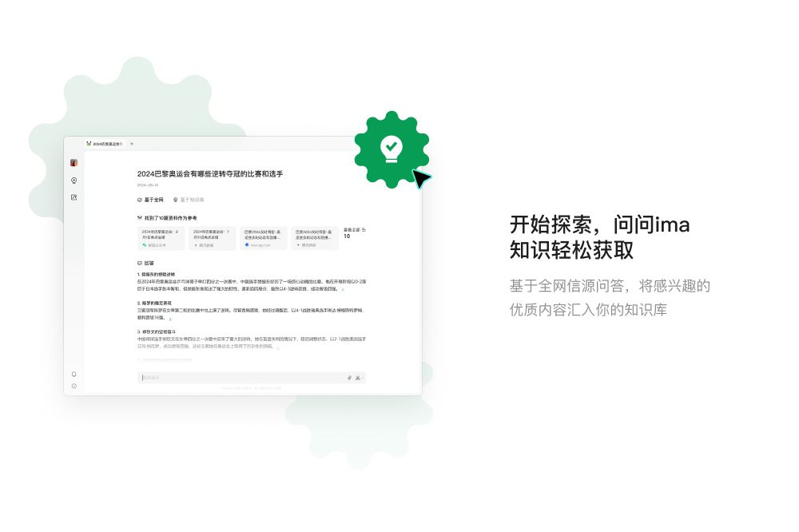Click the green lightbulb badge
The image size is (799, 532).
click(x=391, y=148)
